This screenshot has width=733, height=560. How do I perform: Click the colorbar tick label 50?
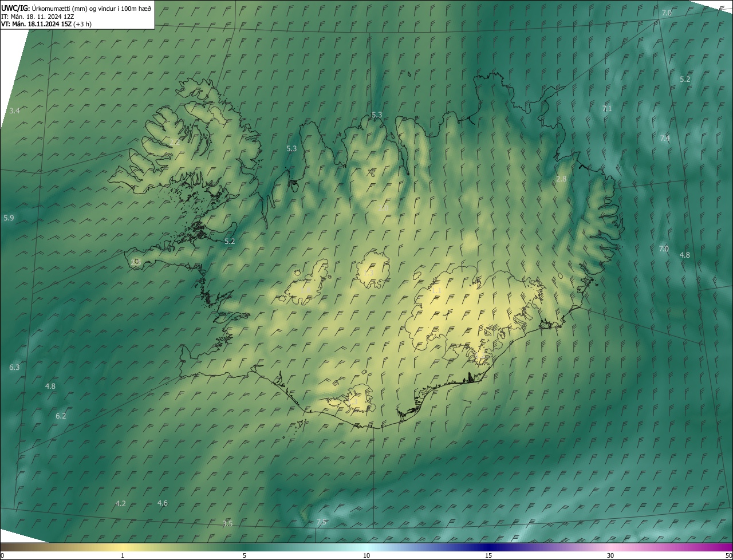pyautogui.click(x=728, y=555)
